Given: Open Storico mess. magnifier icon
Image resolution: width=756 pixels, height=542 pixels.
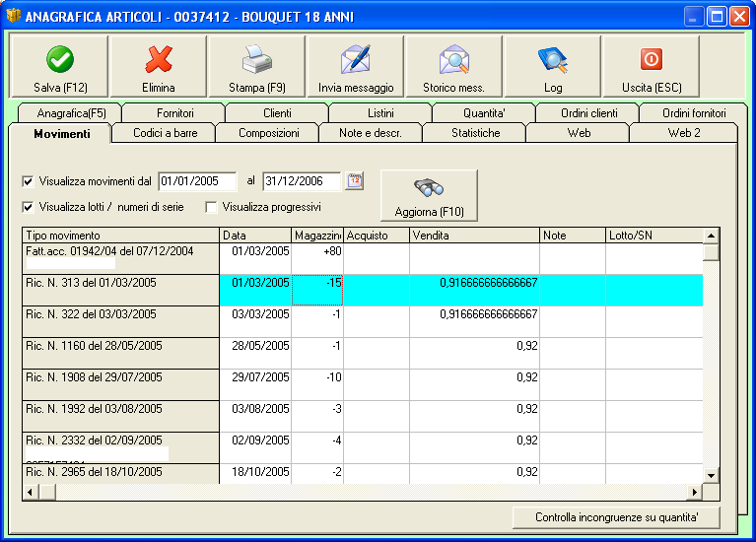Looking at the screenshot, I should click(x=453, y=59).
